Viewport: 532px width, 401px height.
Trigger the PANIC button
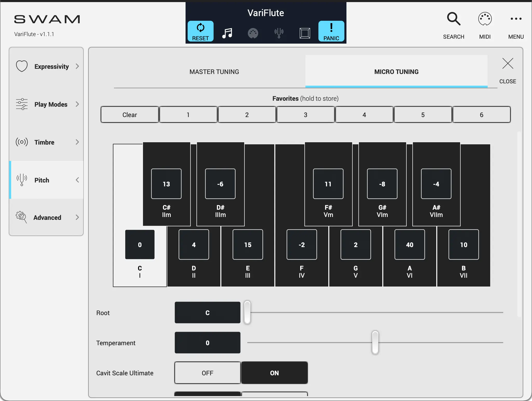[x=331, y=31]
